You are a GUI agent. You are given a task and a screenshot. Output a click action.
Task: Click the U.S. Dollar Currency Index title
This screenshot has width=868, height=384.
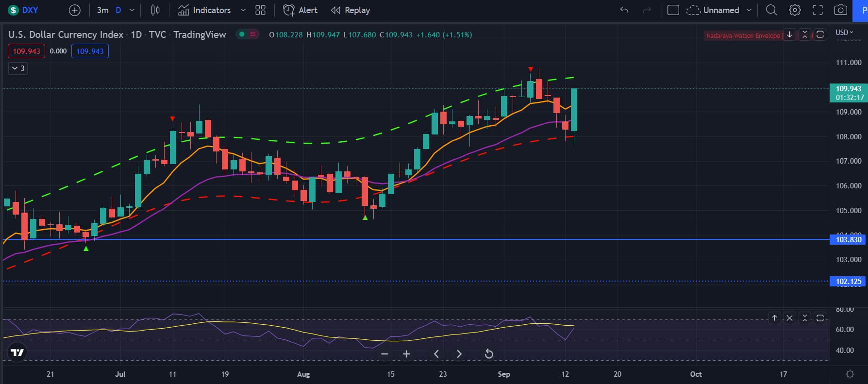pyautogui.click(x=66, y=34)
